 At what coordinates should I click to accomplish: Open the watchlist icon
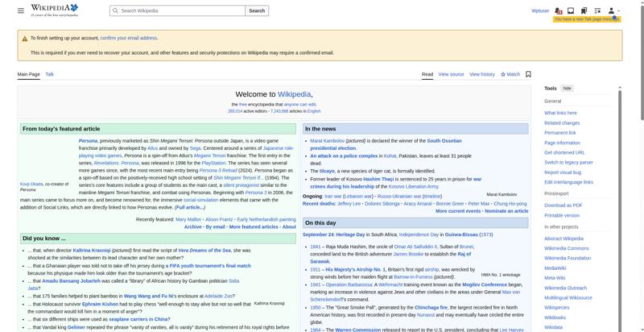pyautogui.click(x=597, y=10)
